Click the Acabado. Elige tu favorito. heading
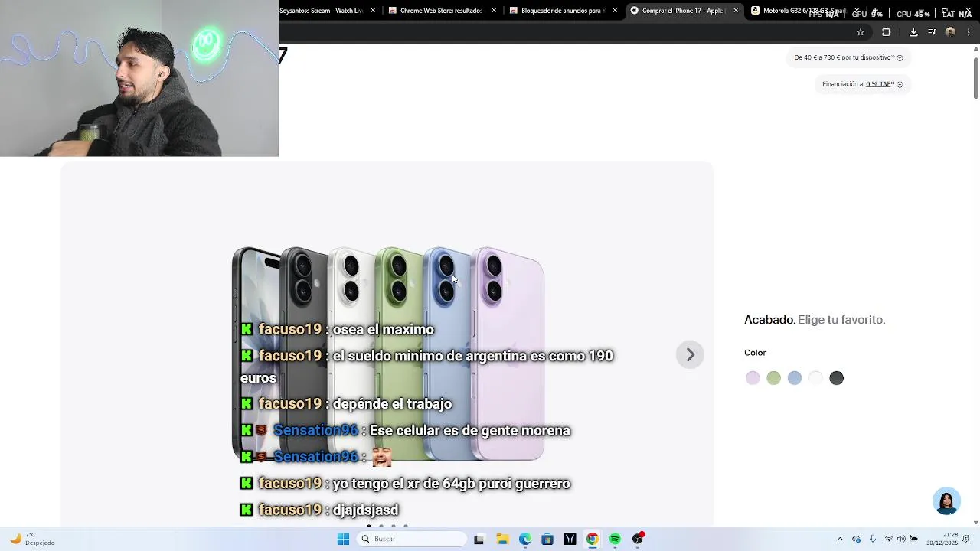The width and height of the screenshot is (980, 551). click(815, 320)
